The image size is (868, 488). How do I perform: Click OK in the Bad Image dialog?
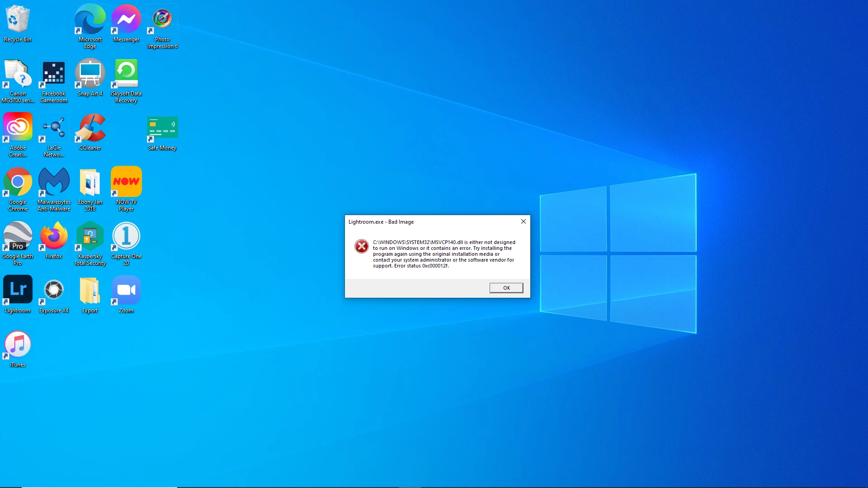(x=506, y=288)
